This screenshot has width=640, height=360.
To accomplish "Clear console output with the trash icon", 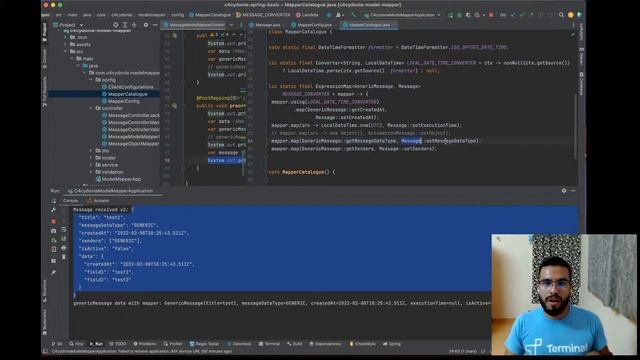I will pos(64,257).
